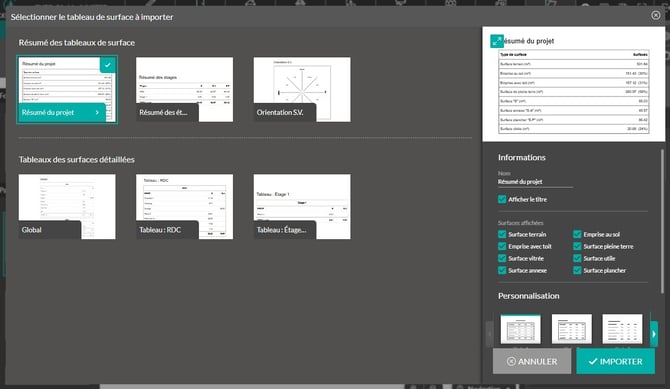
Task: Select the third borderless table style
Action: (622, 329)
